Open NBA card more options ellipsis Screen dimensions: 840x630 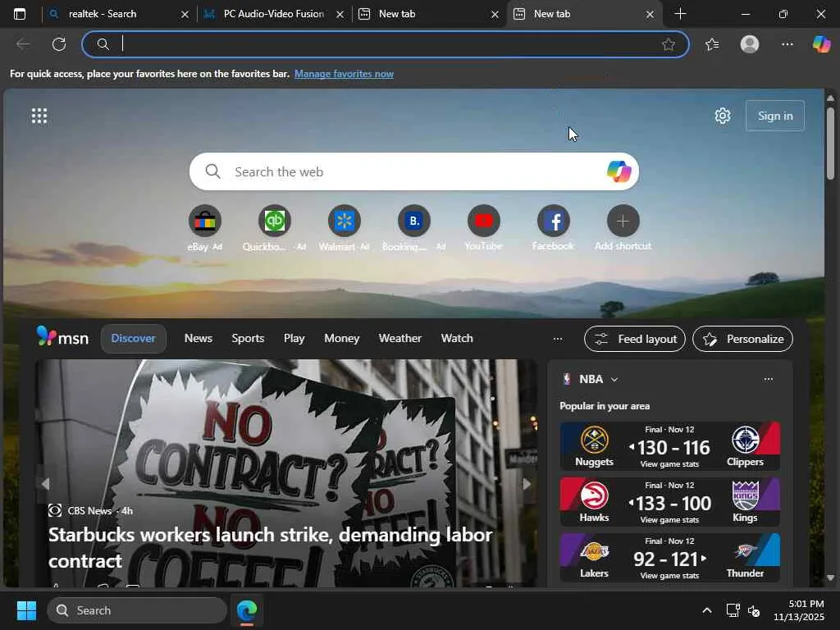pyautogui.click(x=768, y=379)
